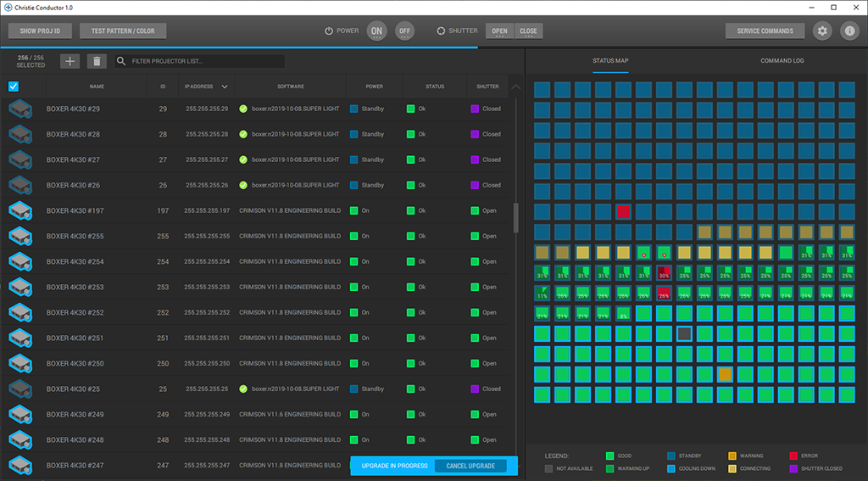This screenshot has height=481, width=868.
Task: Click the NAME column header
Action: pos(97,86)
